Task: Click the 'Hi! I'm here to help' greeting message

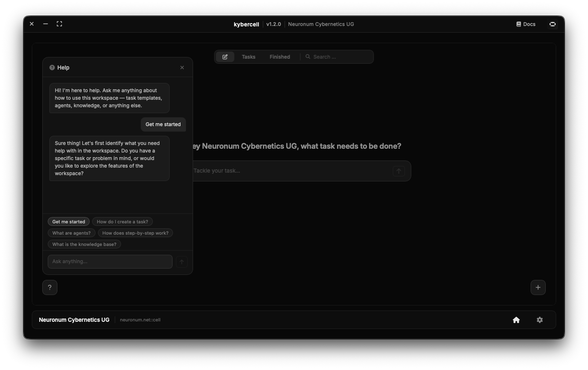Action: tap(109, 98)
